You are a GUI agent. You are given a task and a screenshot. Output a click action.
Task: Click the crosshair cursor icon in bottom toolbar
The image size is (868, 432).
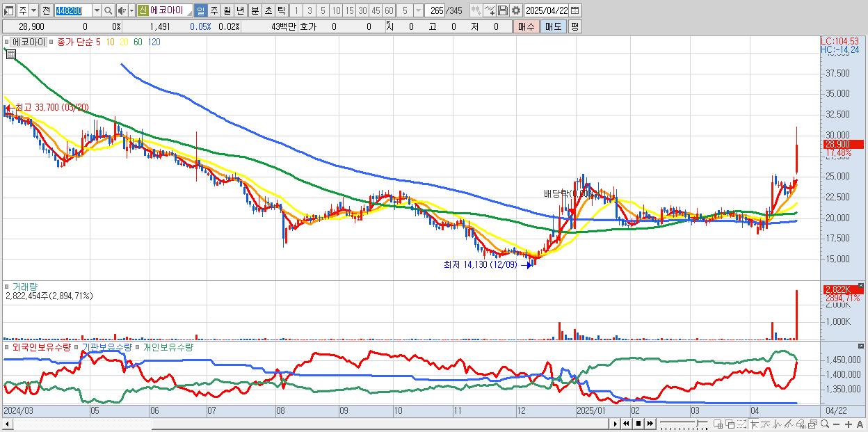754,424
